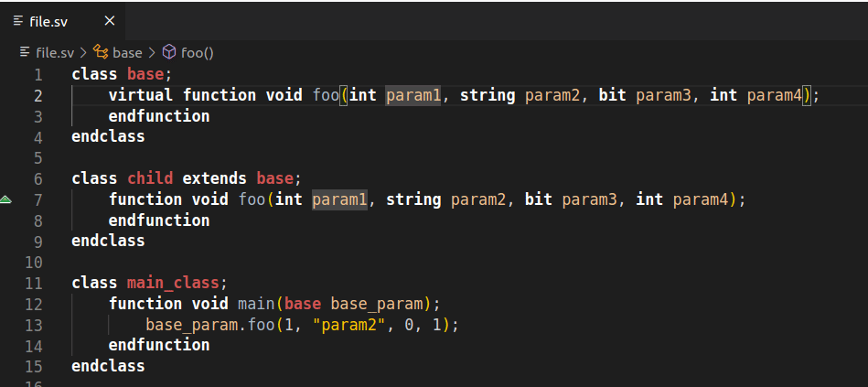
Task: Open the base breadcrumb dropdown
Action: pyautogui.click(x=127, y=52)
